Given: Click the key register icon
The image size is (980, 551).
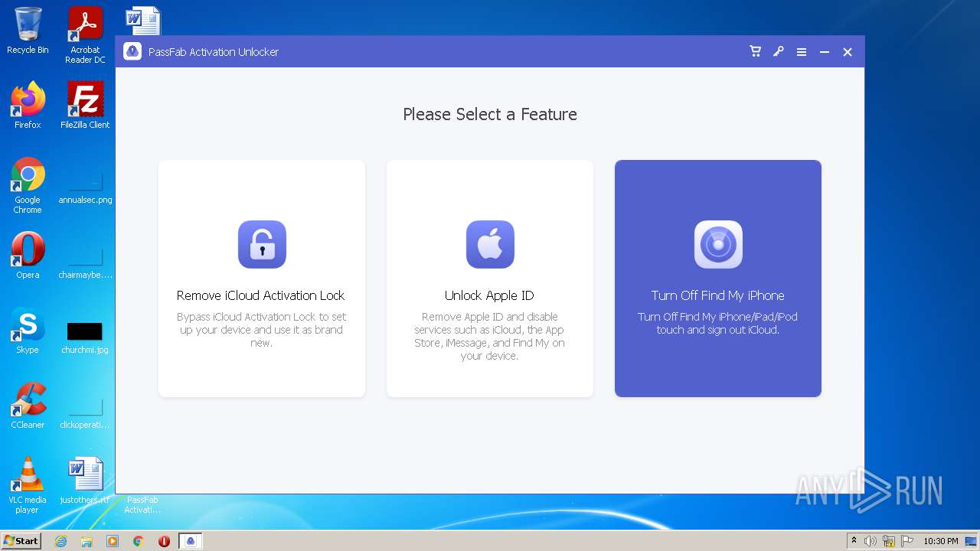Looking at the screenshot, I should click(x=778, y=51).
